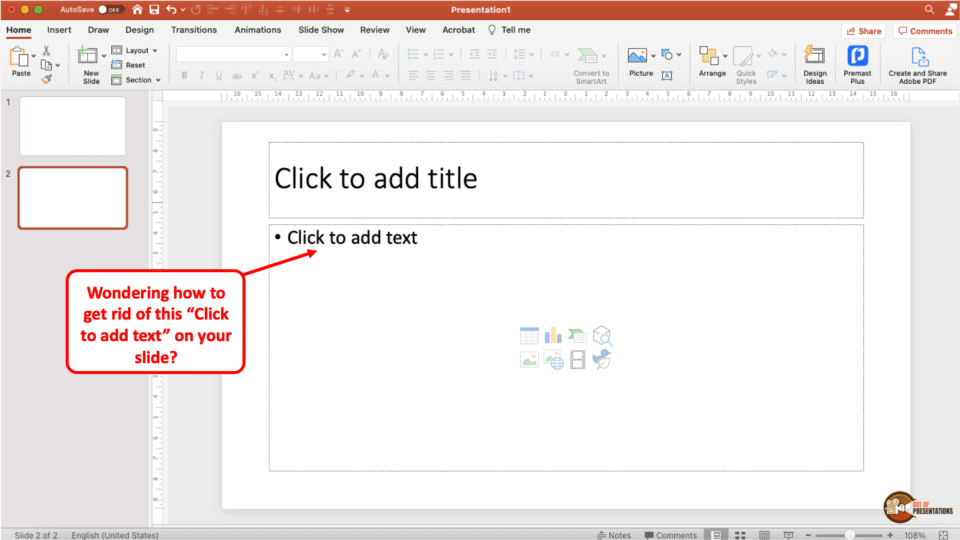Insert 3D model from placeholder icons
The image size is (960, 540).
pos(602,336)
